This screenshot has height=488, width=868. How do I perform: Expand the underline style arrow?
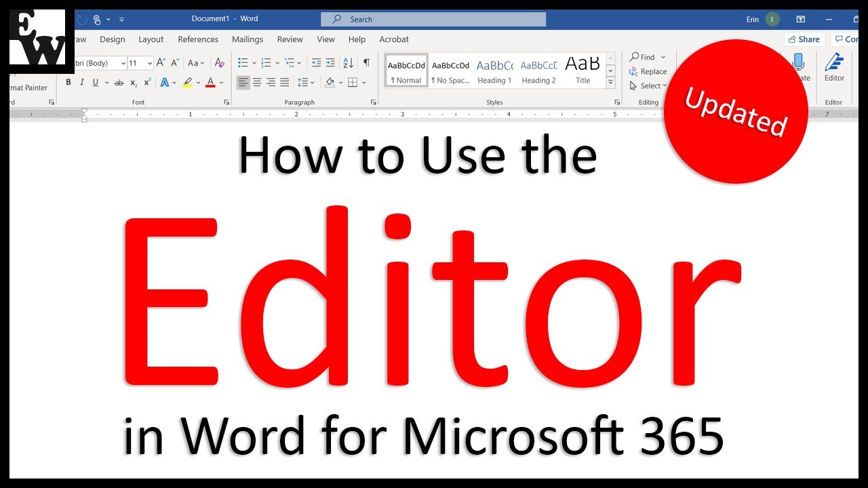106,83
